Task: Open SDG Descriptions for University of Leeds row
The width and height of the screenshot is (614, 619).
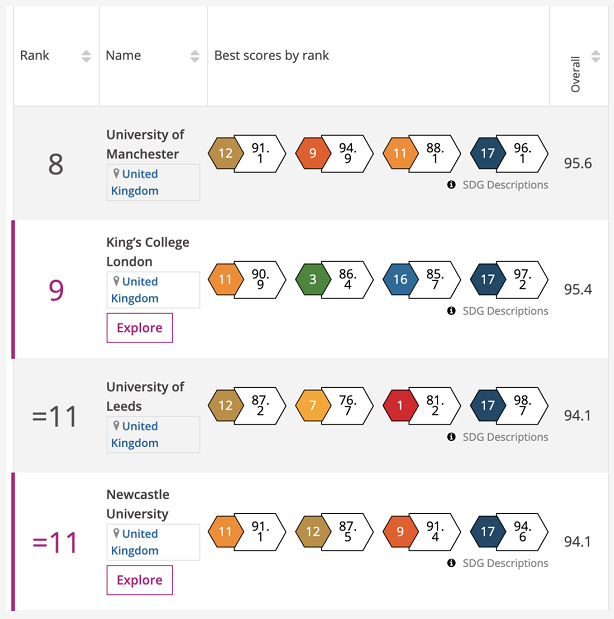Action: [x=504, y=437]
